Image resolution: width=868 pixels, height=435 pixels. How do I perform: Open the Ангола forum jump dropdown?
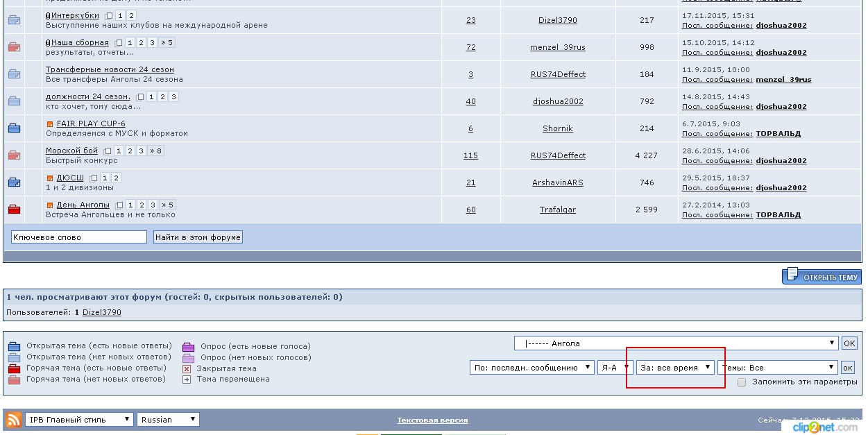pos(676,343)
